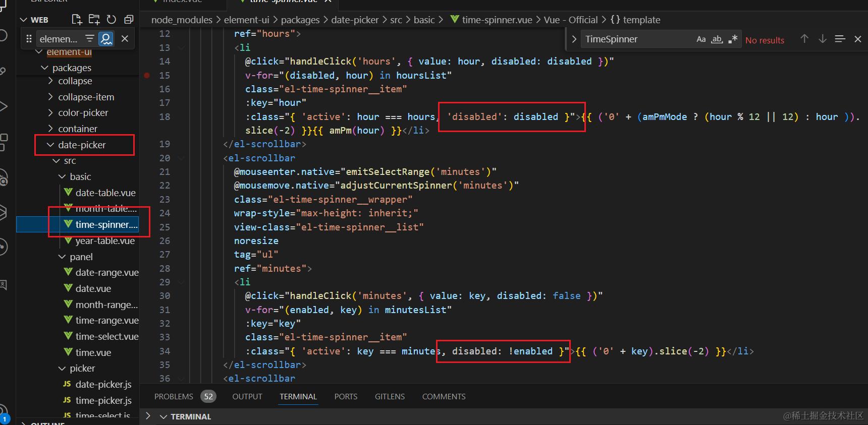The width and height of the screenshot is (868, 425).
Task: Toggle Match Whole Word in find widget
Action: coord(717,39)
